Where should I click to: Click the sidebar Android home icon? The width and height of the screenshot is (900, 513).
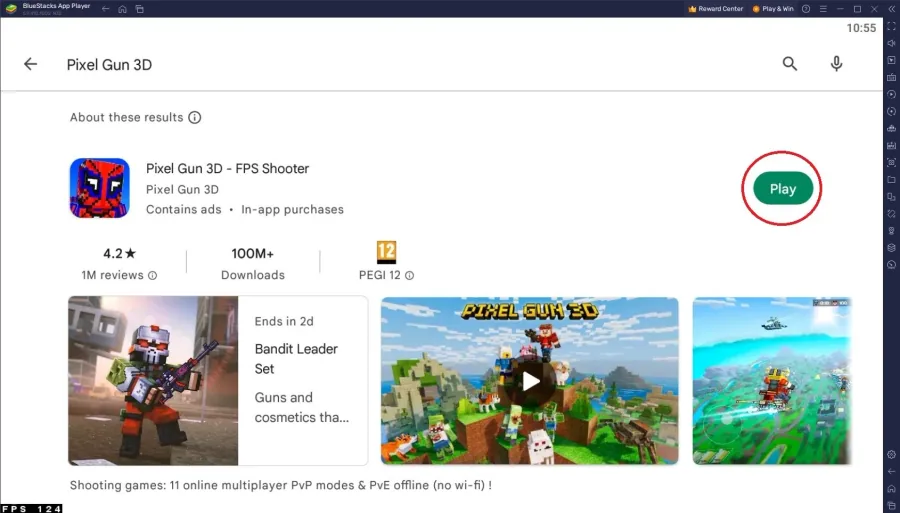(891, 488)
